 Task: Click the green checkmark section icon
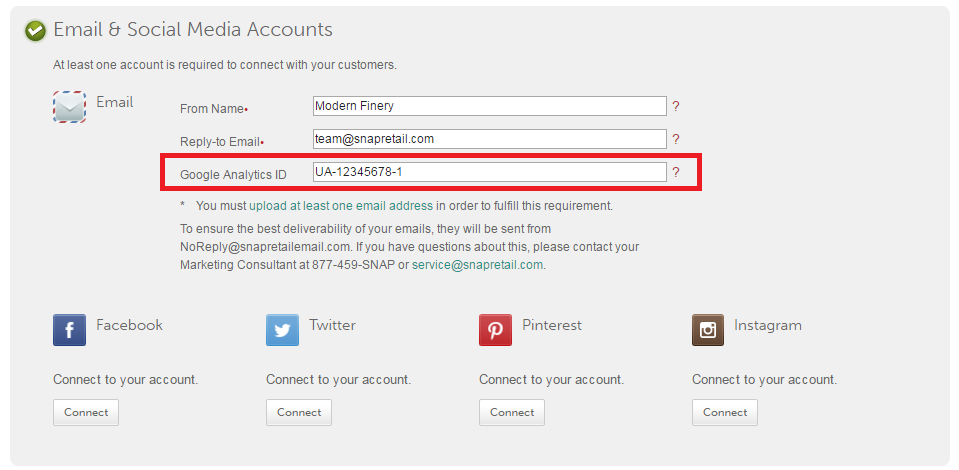click(x=35, y=31)
